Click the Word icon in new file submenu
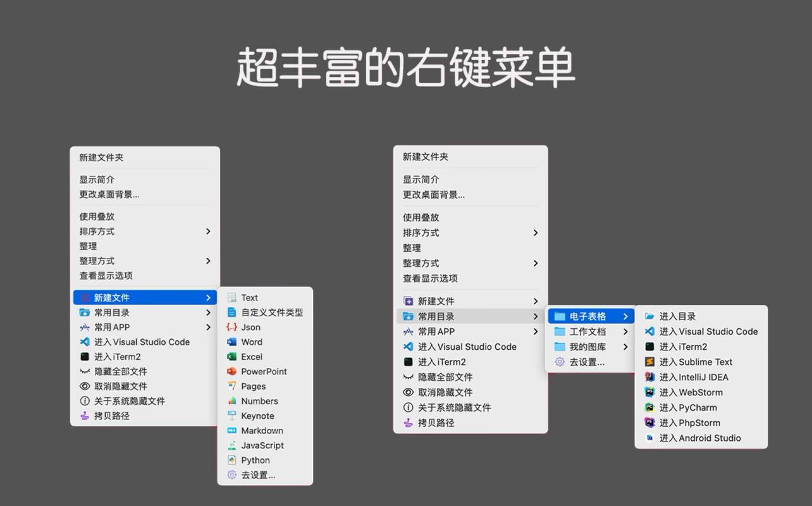812x506 pixels. (232, 342)
